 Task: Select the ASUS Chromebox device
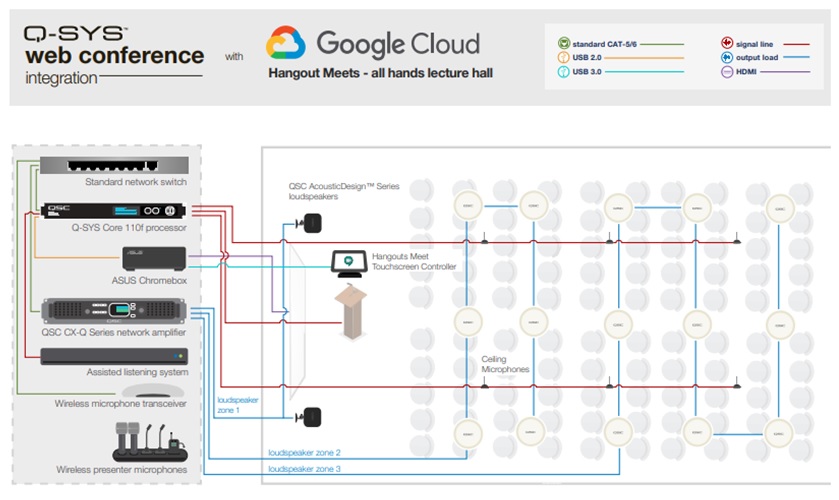154,259
